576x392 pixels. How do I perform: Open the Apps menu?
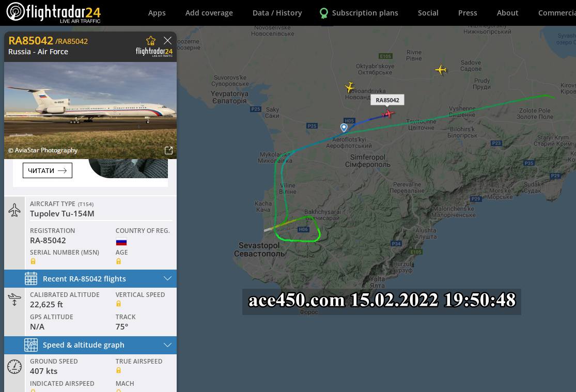(157, 13)
